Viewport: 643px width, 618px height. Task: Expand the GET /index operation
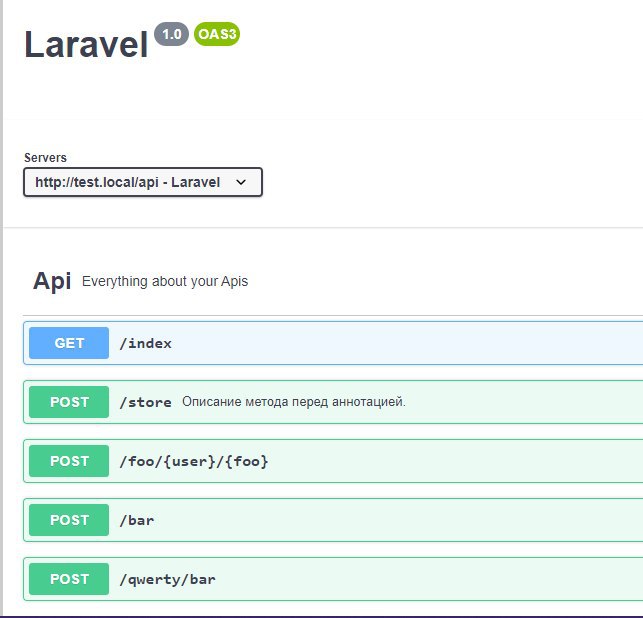coord(333,343)
